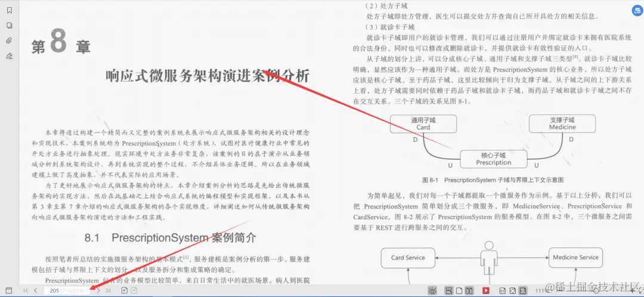This screenshot has height=297, width=644.
Task: Switch to two-page view
Action: pyautogui.click(x=469, y=290)
